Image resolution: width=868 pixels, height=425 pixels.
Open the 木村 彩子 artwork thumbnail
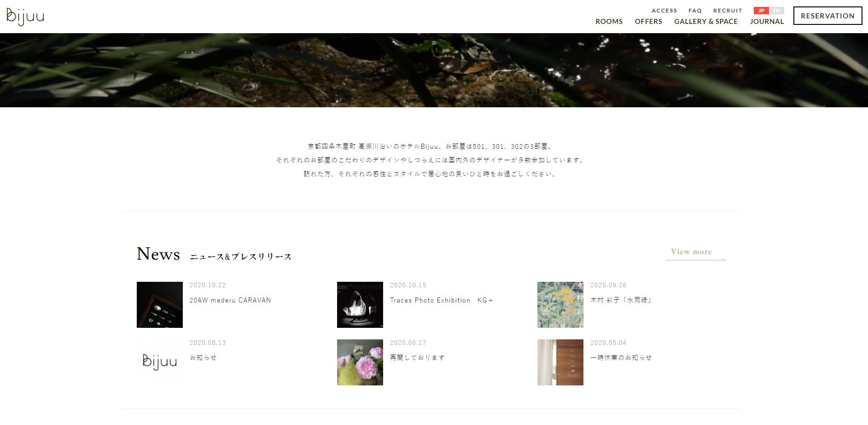[560, 305]
